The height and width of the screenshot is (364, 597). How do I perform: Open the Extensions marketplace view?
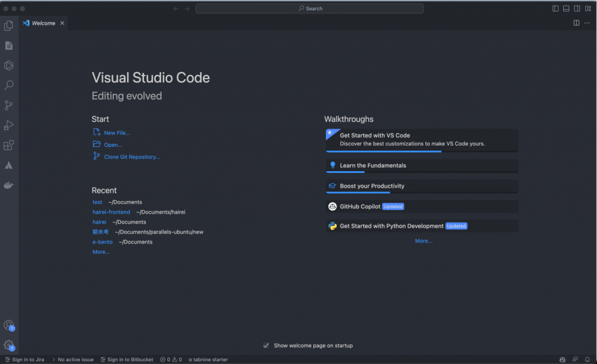tap(9, 146)
